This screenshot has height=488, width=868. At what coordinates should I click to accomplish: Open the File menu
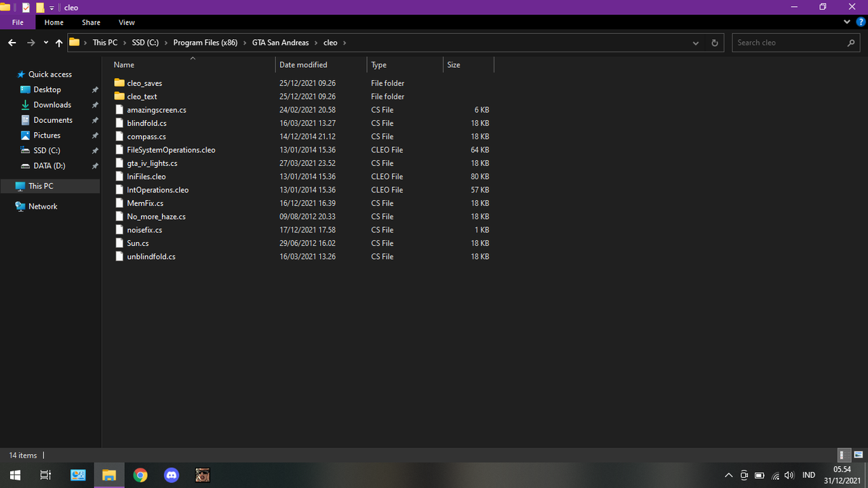tap(18, 22)
